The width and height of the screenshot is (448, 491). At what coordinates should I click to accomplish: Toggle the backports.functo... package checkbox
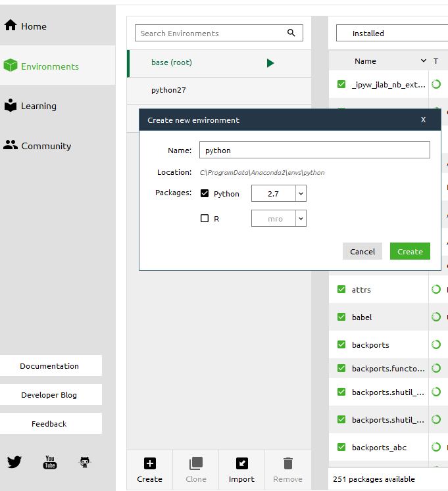341,368
